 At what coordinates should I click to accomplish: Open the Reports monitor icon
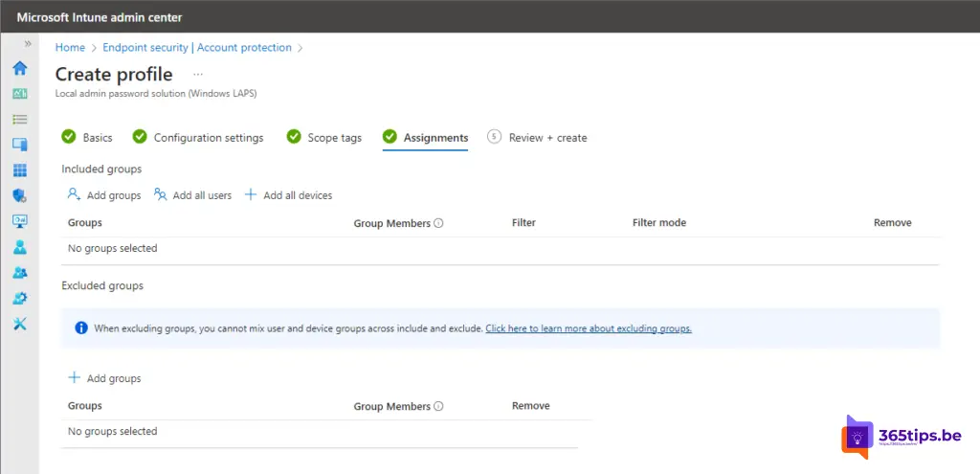click(20, 221)
